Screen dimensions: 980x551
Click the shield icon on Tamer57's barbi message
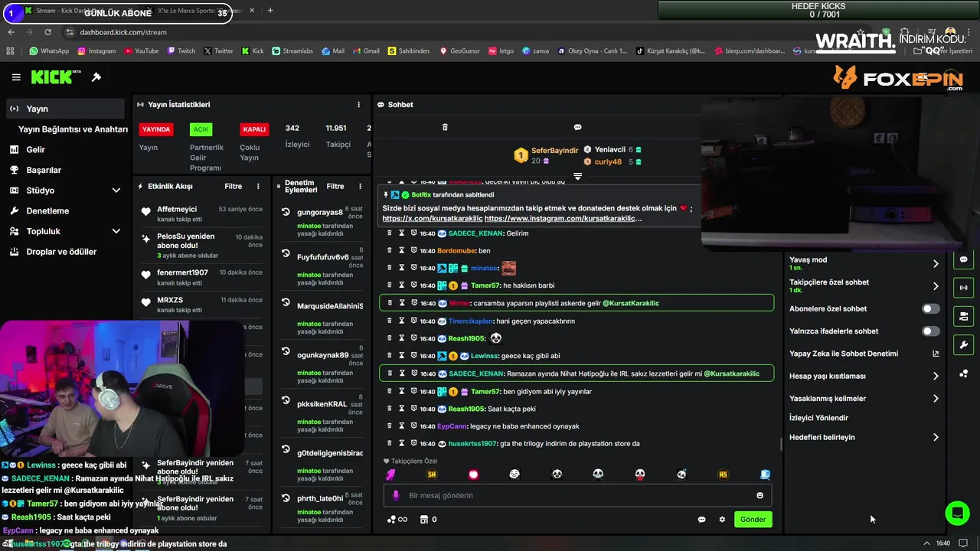click(413, 285)
